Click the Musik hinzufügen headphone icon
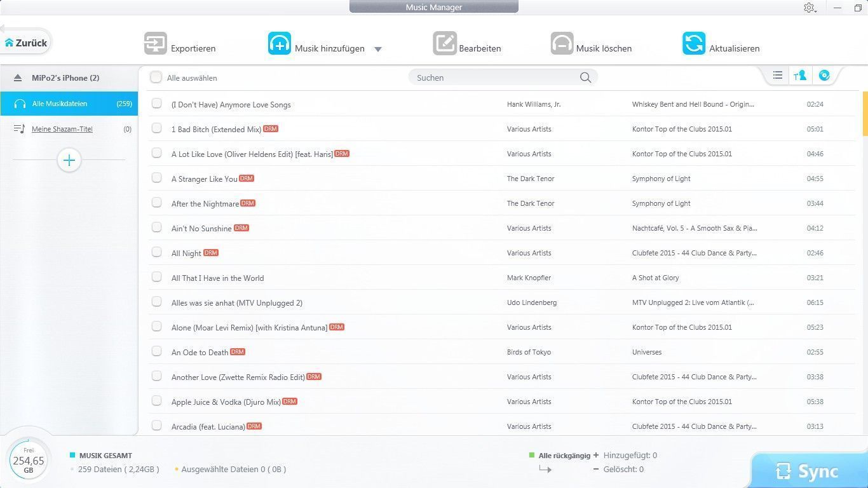This screenshot has width=868, height=488. [280, 44]
